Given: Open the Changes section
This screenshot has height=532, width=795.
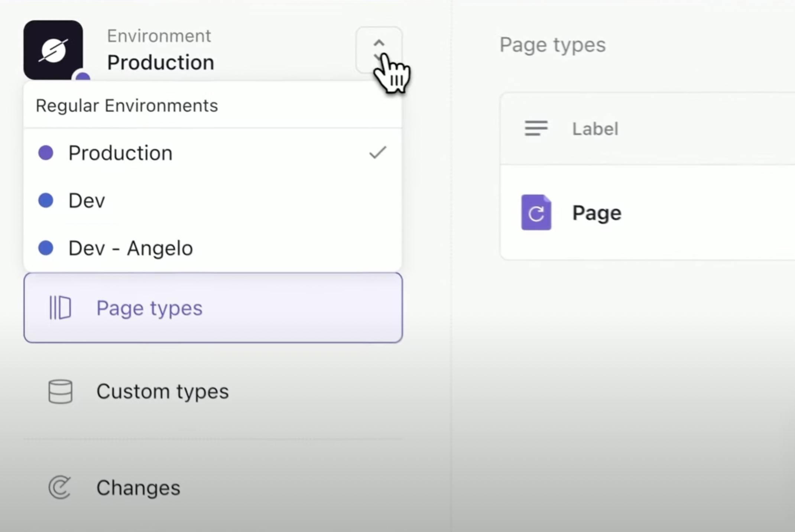Looking at the screenshot, I should [x=138, y=488].
